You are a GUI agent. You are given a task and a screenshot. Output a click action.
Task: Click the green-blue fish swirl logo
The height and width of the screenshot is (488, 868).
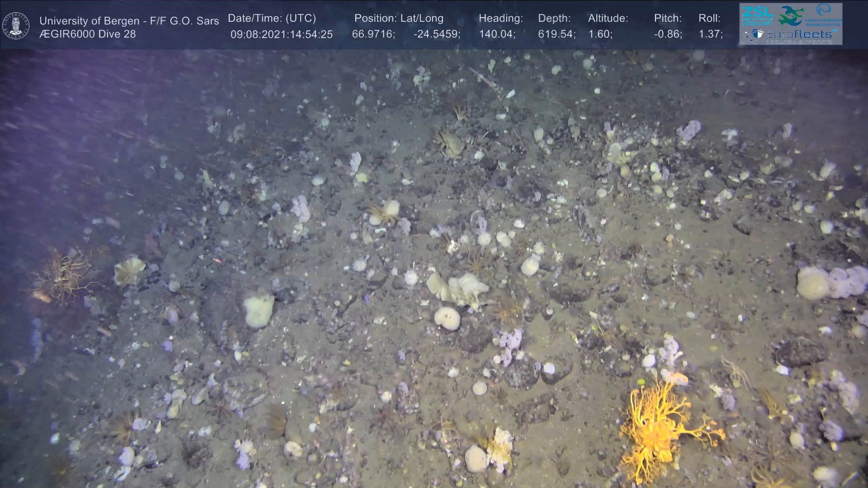[x=791, y=15]
